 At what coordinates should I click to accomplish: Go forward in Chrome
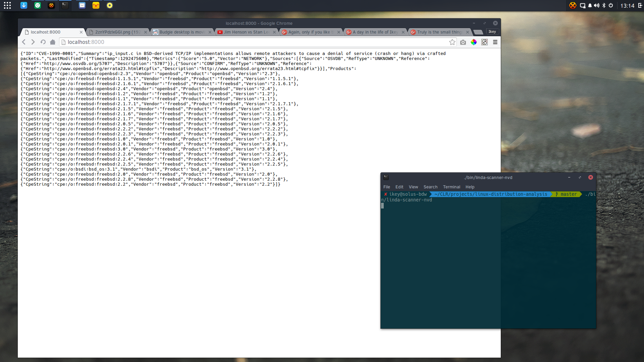point(33,42)
